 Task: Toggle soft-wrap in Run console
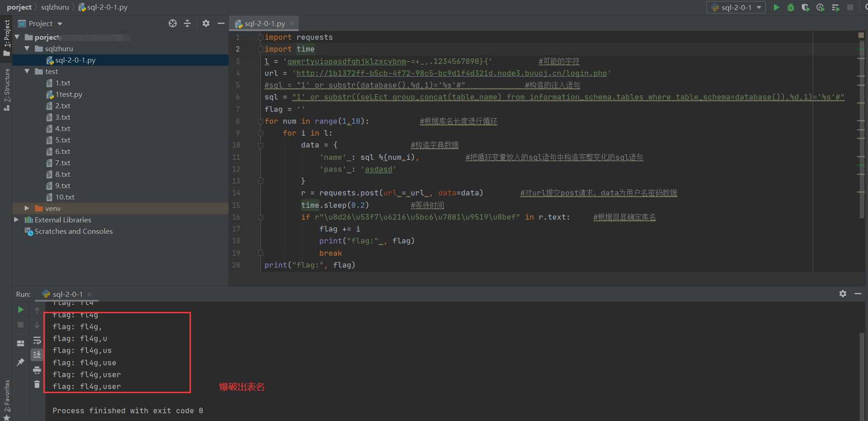(x=37, y=340)
